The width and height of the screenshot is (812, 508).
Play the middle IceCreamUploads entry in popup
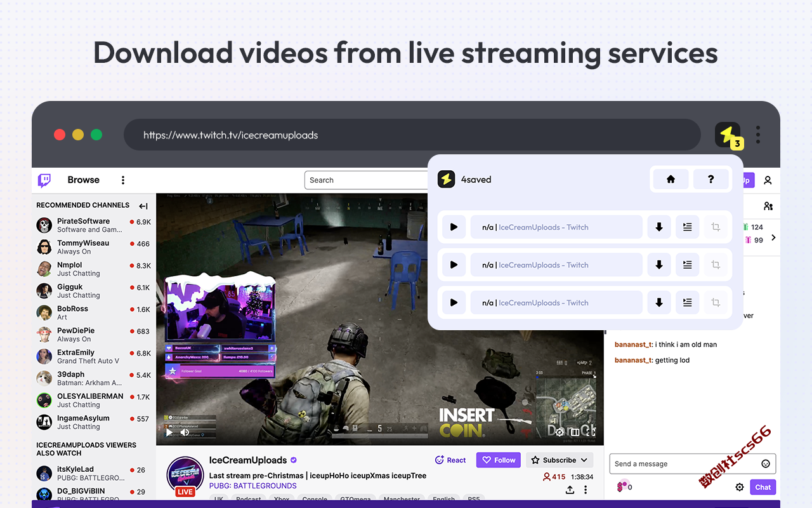click(x=454, y=265)
